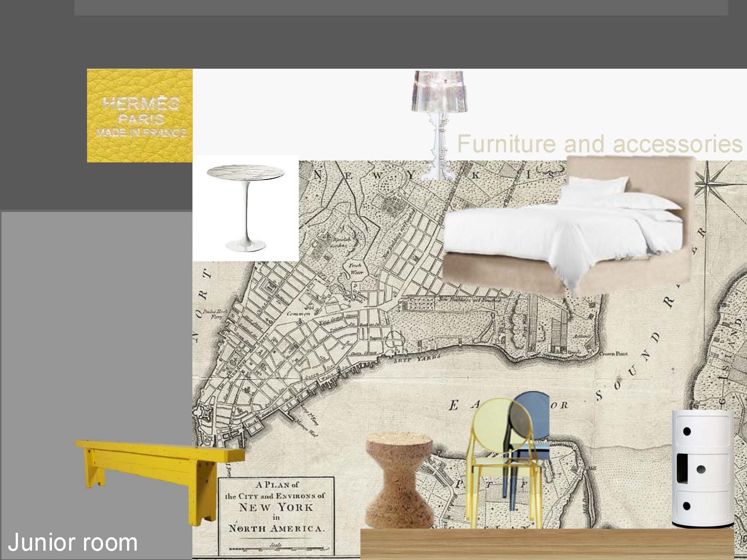Click the 'A Plan of the City' map cartouche

coord(276,516)
